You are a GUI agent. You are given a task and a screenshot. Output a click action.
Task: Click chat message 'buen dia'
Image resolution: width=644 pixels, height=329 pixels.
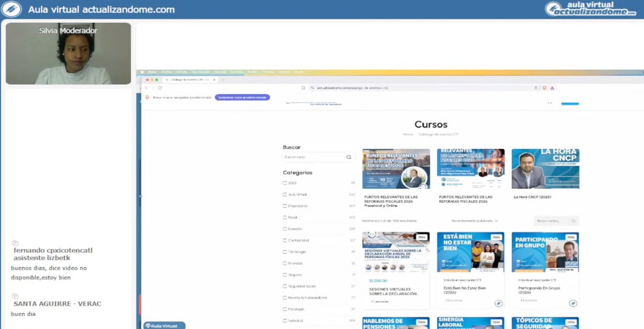(23, 314)
